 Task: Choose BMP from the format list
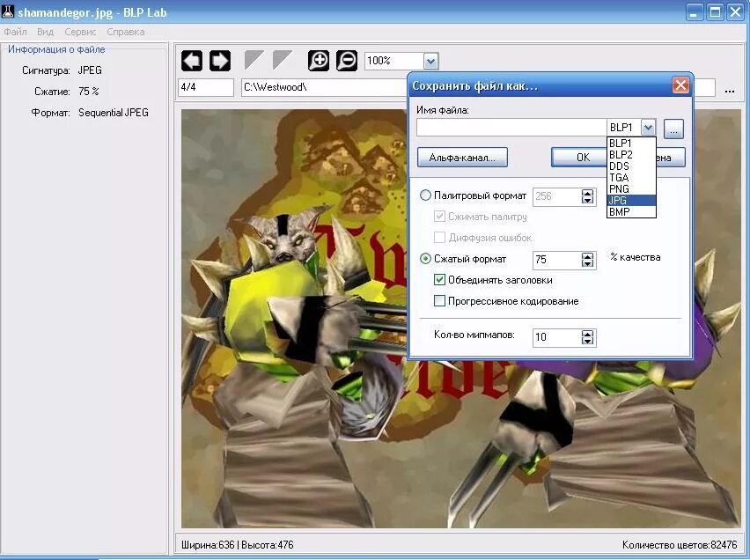(631, 211)
